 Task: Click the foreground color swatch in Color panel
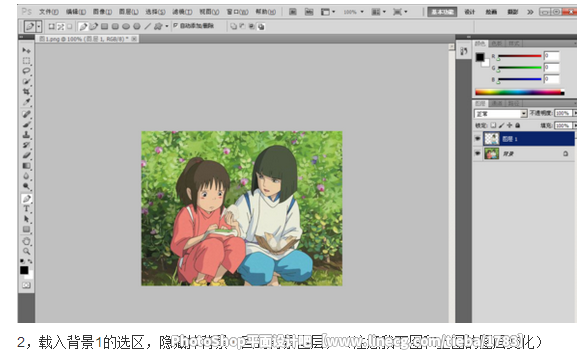coord(480,57)
